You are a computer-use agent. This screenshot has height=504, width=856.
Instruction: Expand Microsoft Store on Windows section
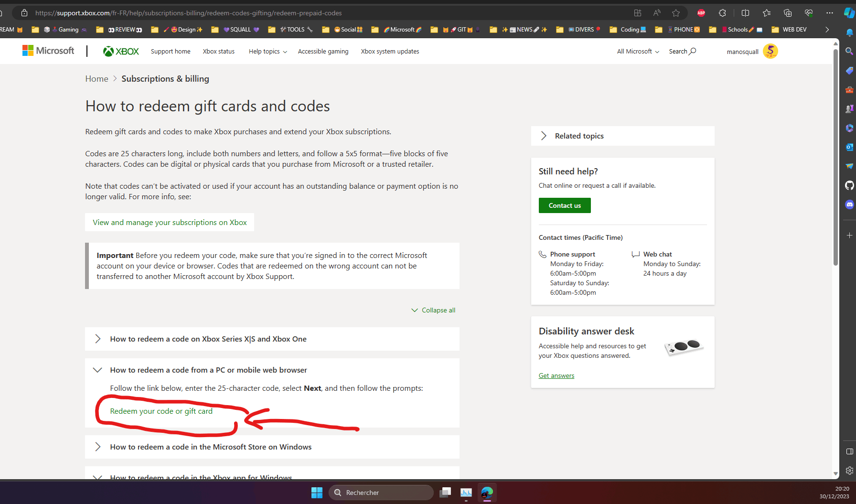pyautogui.click(x=272, y=447)
